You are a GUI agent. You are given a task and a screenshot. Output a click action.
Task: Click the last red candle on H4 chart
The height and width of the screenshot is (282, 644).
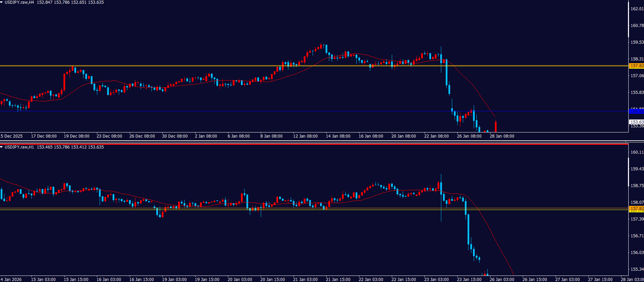pyautogui.click(x=496, y=126)
